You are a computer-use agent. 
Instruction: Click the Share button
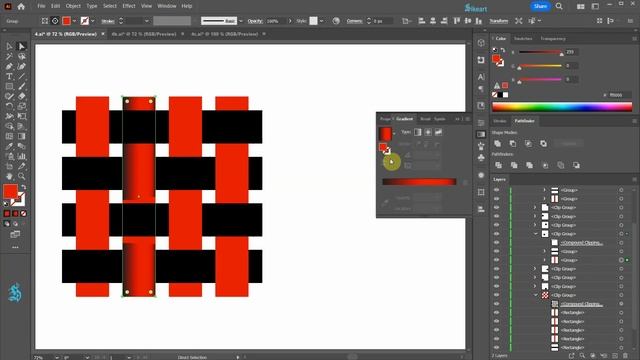click(540, 6)
